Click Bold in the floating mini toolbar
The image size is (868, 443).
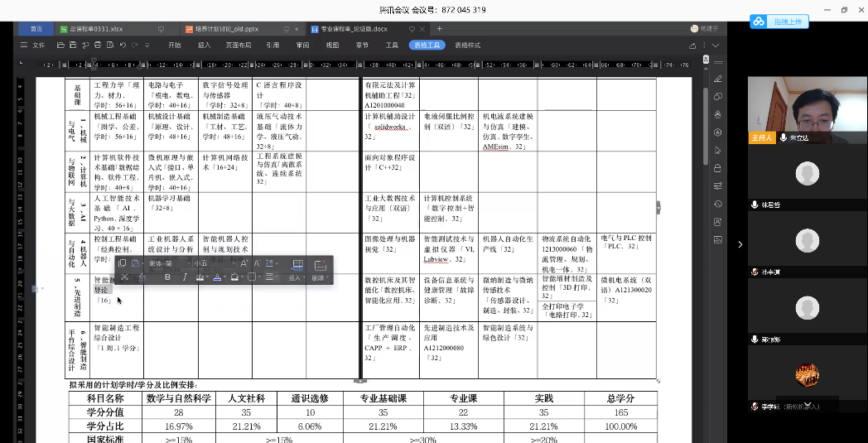166,277
